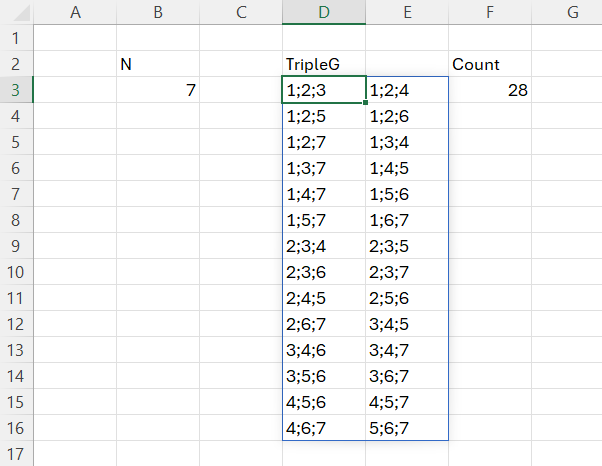Select the cell containing value 7
602x466 pixels.
(157, 90)
